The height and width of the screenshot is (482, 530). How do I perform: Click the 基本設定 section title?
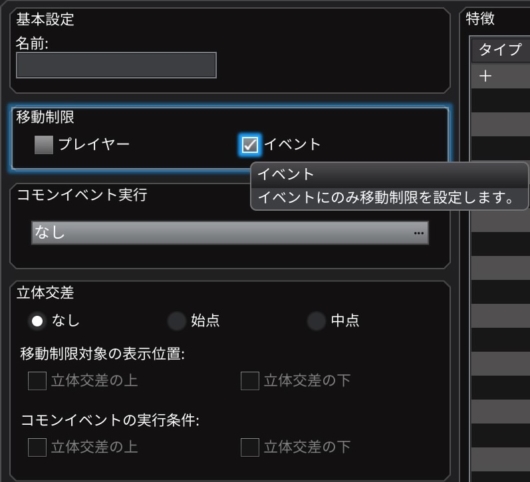coord(45,19)
